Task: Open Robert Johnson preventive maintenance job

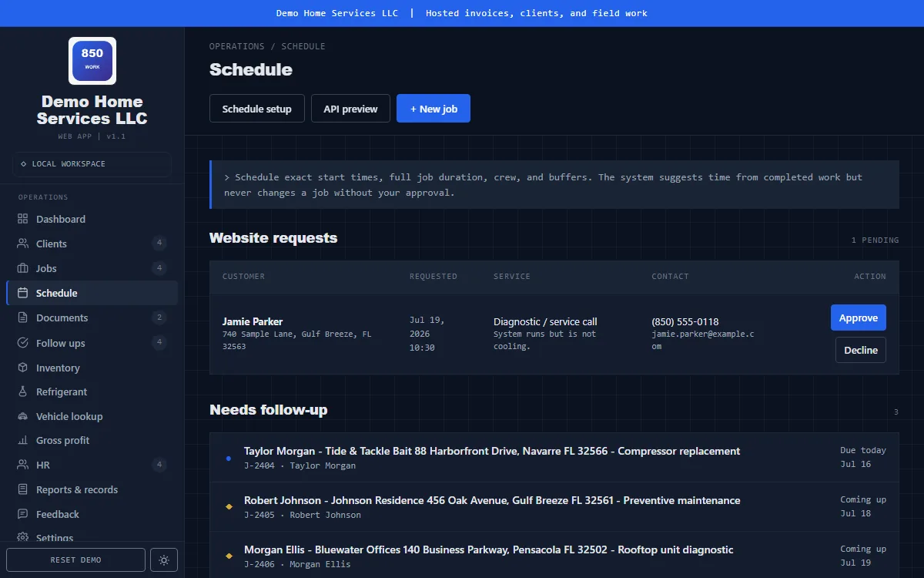Action: [x=554, y=507]
